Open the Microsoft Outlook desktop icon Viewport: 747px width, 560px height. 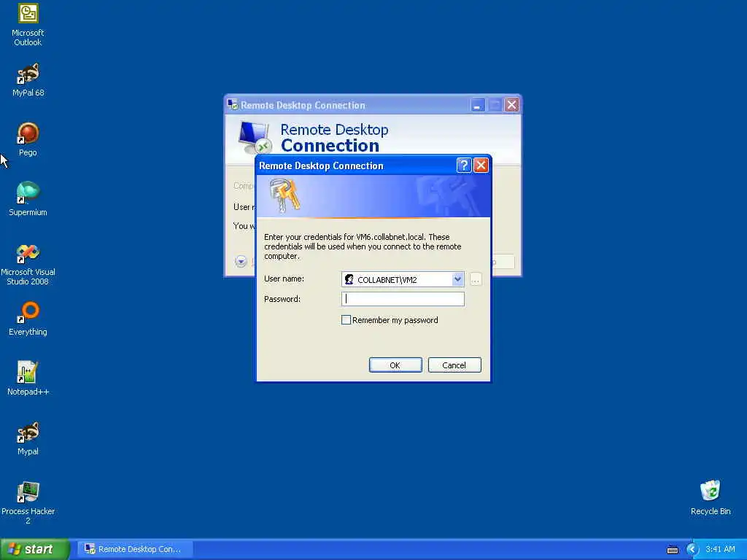point(28,25)
